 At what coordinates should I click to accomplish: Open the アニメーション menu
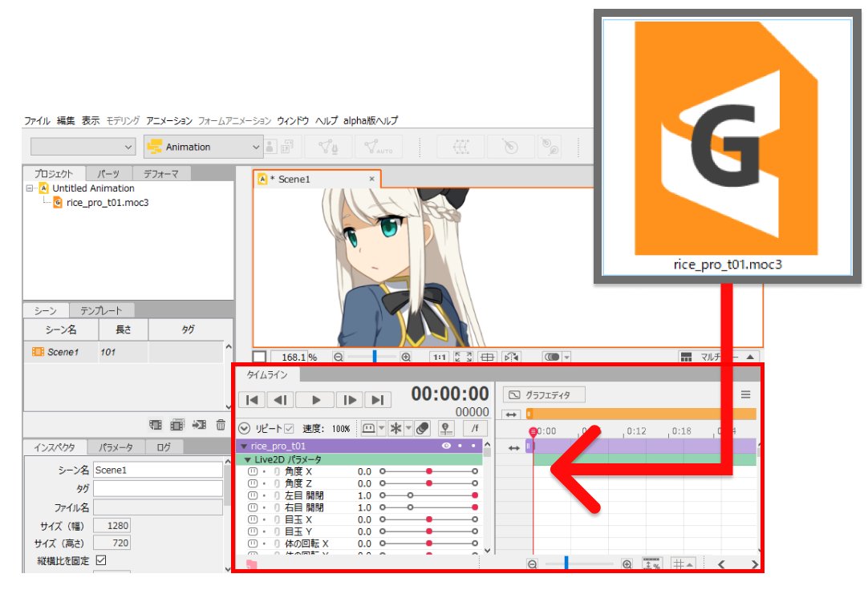[168, 120]
